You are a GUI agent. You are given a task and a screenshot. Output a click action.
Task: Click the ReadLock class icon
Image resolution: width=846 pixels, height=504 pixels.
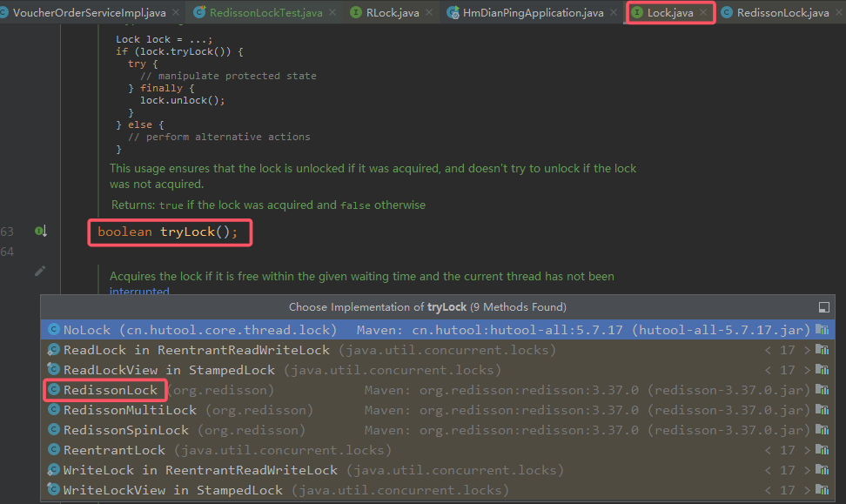(x=53, y=349)
